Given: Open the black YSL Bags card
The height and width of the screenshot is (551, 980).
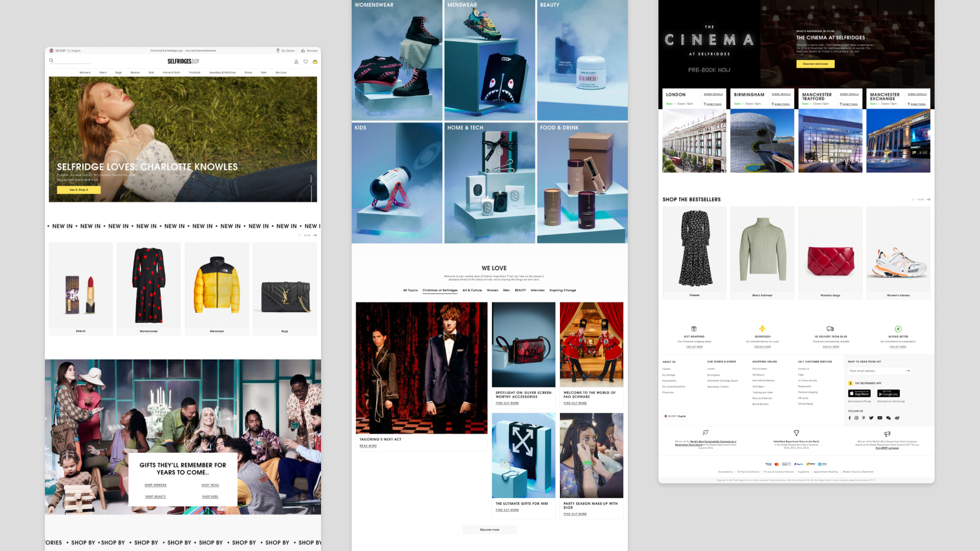Looking at the screenshot, I should (x=285, y=288).
